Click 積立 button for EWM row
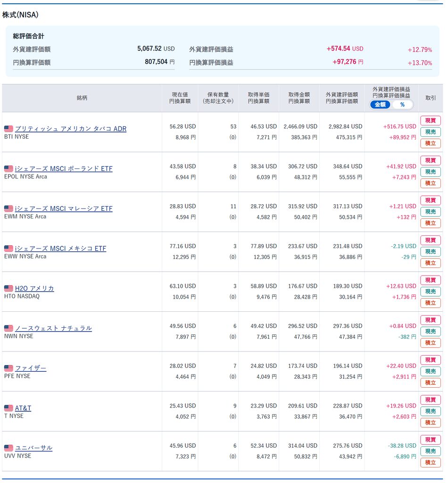Screen dimensions: 448x483 tap(431, 223)
